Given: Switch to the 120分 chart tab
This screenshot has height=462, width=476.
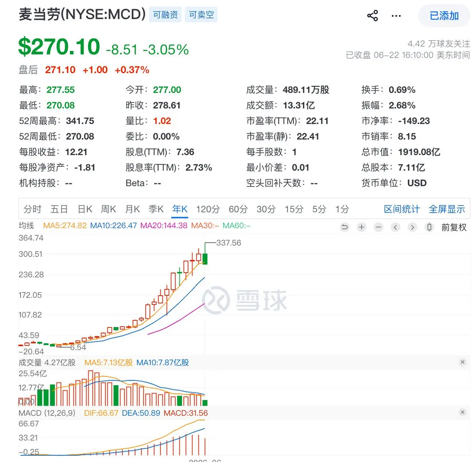Looking at the screenshot, I should tap(208, 209).
